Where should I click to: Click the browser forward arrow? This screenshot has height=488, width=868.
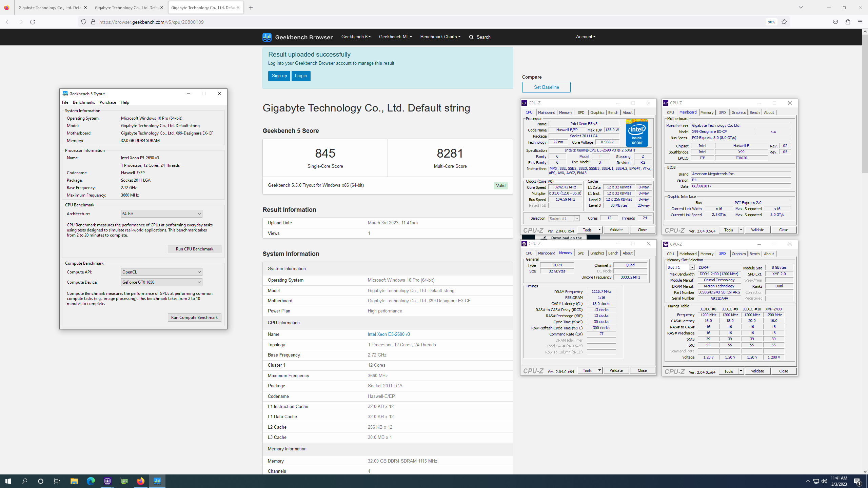pyautogui.click(x=20, y=22)
